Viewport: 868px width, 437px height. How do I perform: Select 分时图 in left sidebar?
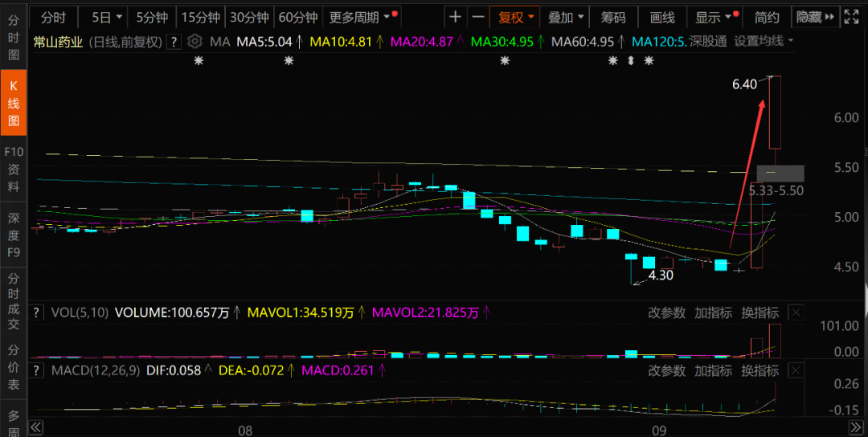14,37
